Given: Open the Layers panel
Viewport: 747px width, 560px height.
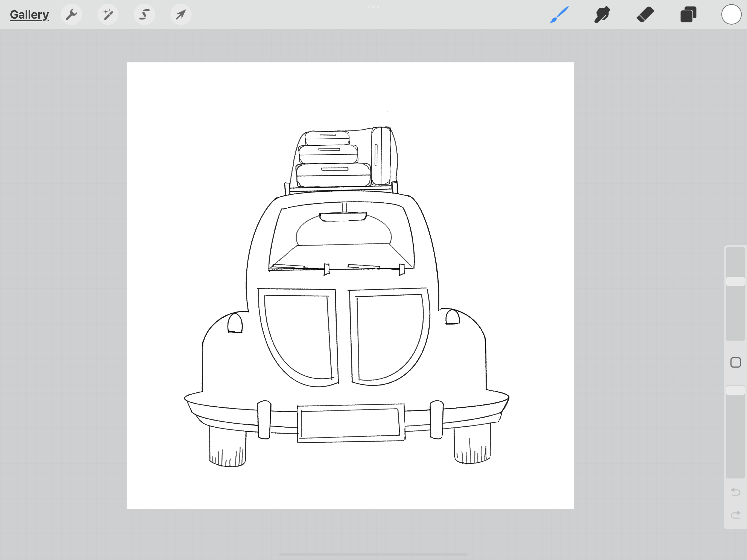Looking at the screenshot, I should click(x=688, y=14).
